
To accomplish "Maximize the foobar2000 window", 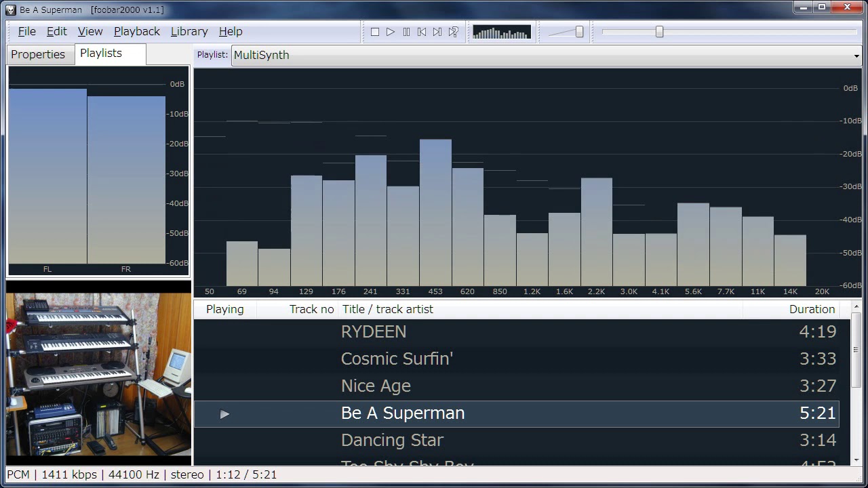I will [x=822, y=7].
